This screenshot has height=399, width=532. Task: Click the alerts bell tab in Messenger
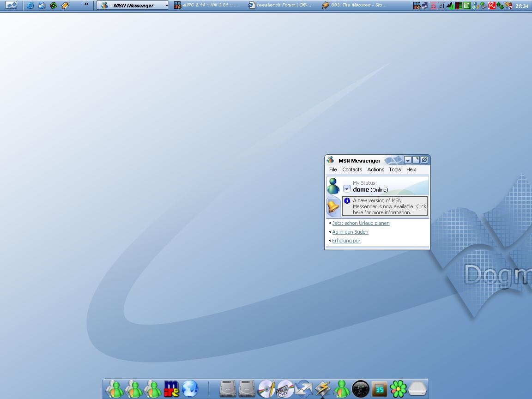click(x=333, y=206)
